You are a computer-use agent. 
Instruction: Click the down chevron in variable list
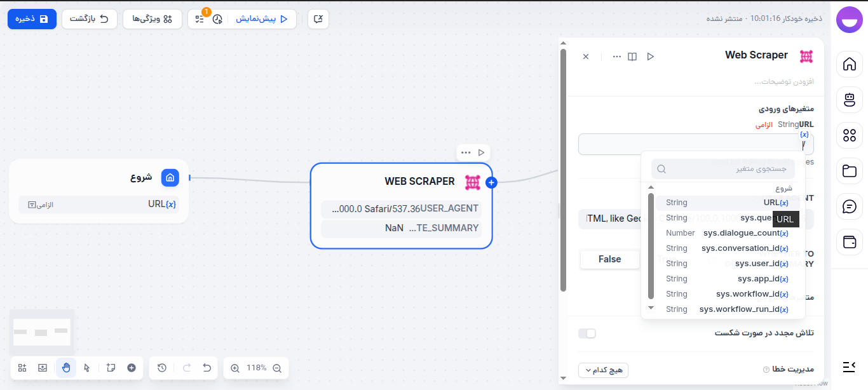650,308
